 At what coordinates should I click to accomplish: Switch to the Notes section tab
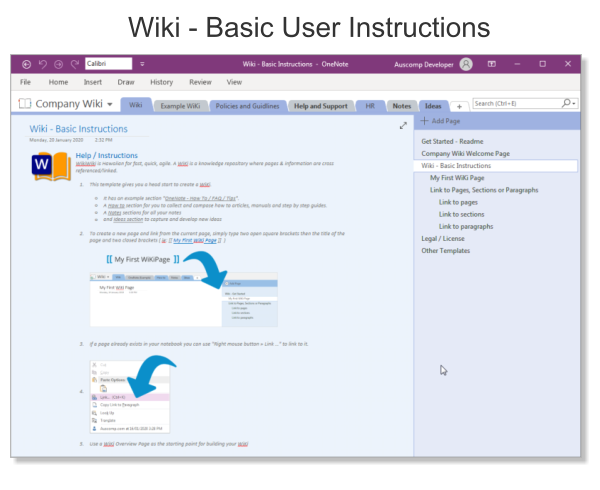click(x=402, y=106)
